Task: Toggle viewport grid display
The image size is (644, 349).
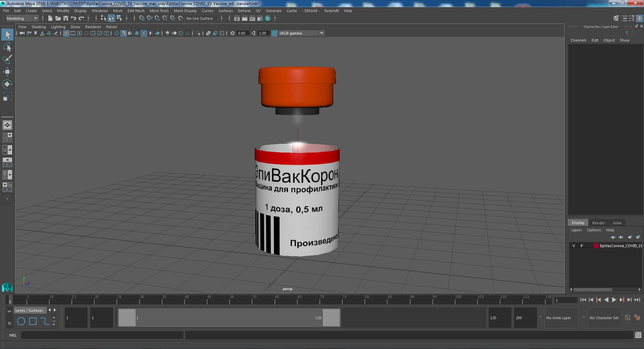Action: click(x=66, y=33)
